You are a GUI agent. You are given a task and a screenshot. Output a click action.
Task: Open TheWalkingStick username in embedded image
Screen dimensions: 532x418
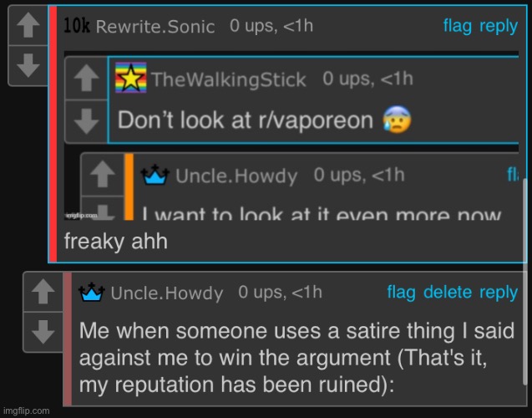pyautogui.click(x=229, y=79)
